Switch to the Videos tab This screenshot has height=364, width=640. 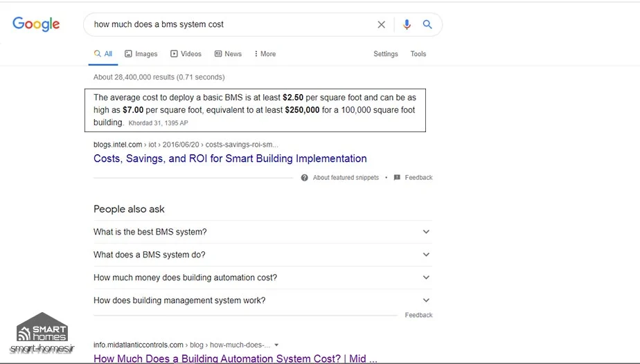pyautogui.click(x=186, y=54)
